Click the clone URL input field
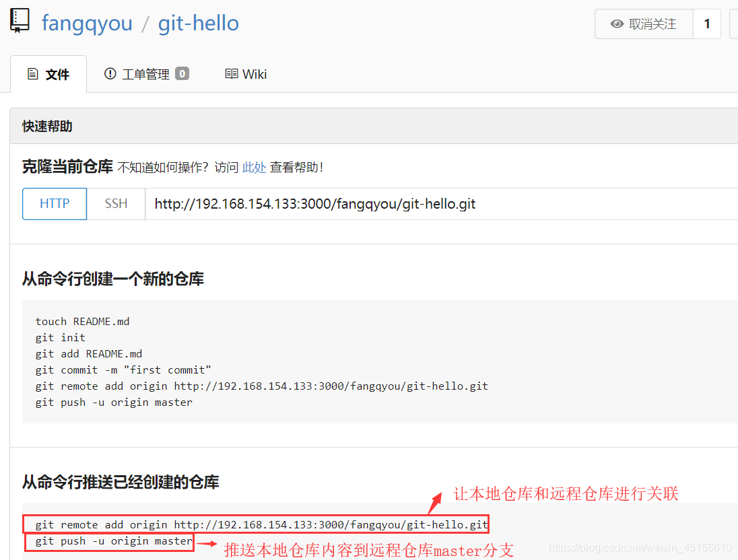738x560 pixels. pos(442,204)
